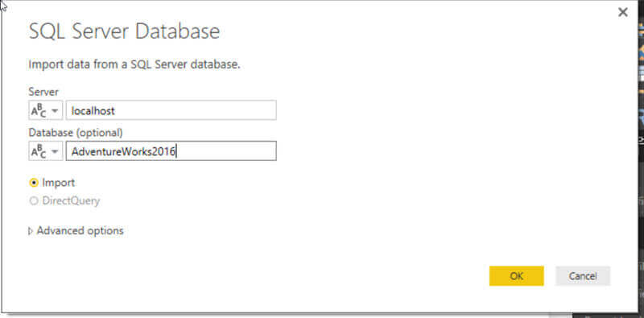The image size is (644, 318).
Task: Click the 'Server' label
Action: pyautogui.click(x=43, y=91)
